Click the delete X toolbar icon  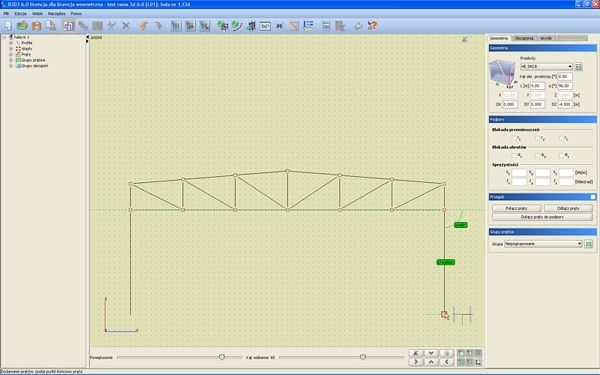(126, 26)
